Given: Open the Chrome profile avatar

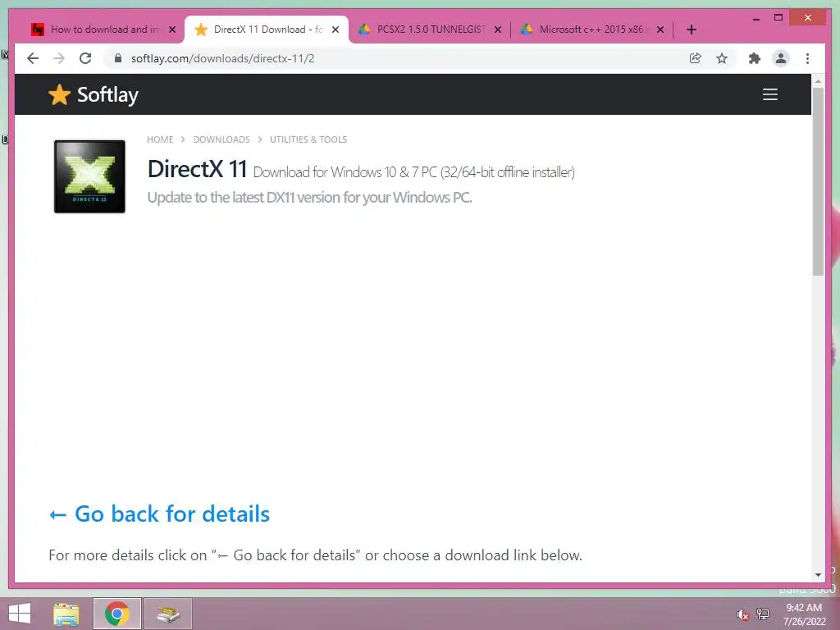Looking at the screenshot, I should (x=781, y=58).
